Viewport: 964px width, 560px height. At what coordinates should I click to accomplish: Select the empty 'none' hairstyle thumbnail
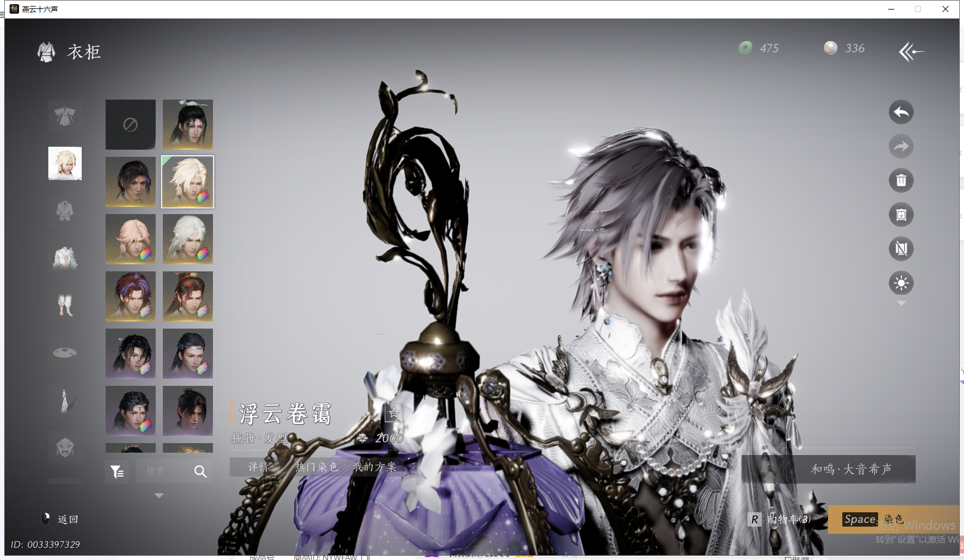pos(131,125)
